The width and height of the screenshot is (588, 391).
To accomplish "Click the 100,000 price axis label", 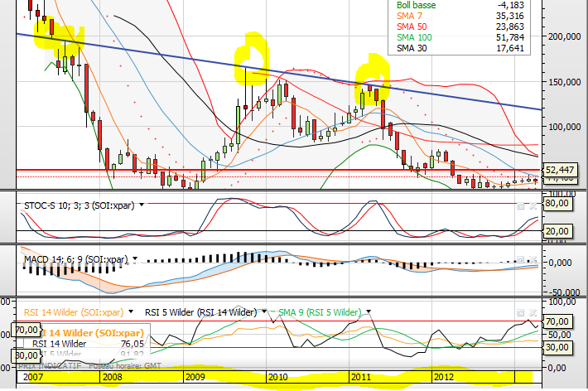I will (x=564, y=127).
